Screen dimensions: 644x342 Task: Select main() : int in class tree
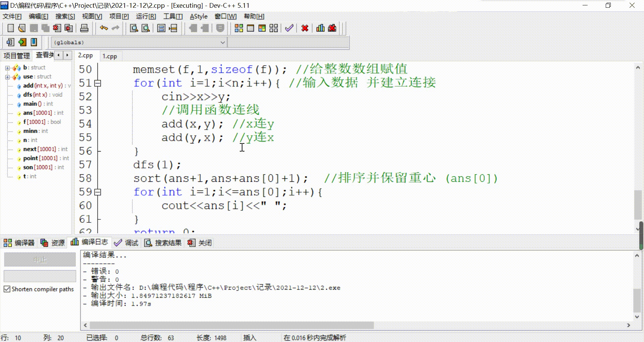click(x=38, y=104)
